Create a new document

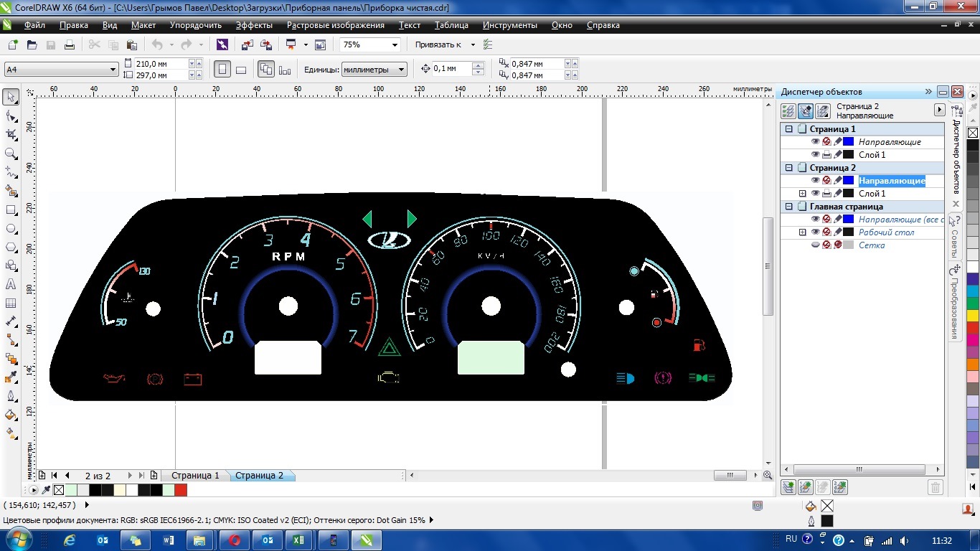click(12, 44)
